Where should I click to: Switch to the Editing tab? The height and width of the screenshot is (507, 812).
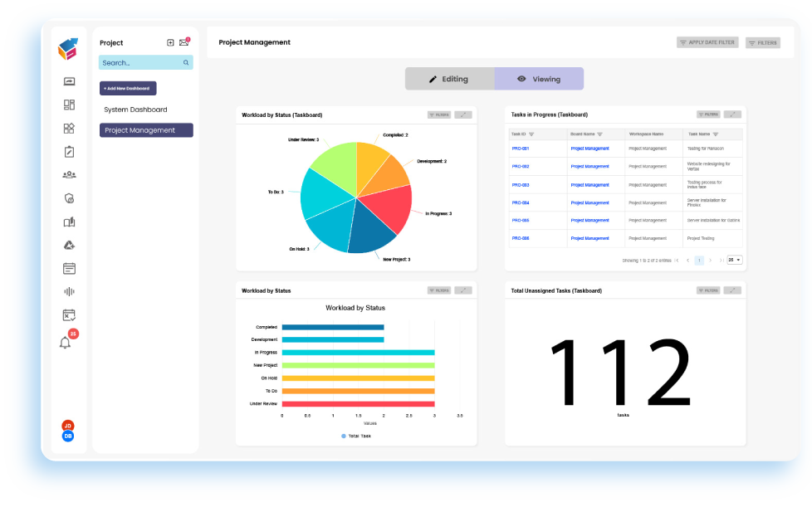pos(449,78)
